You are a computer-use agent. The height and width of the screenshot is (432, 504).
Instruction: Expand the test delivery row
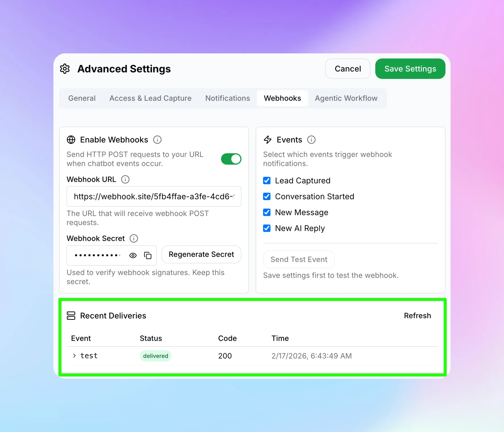click(74, 356)
